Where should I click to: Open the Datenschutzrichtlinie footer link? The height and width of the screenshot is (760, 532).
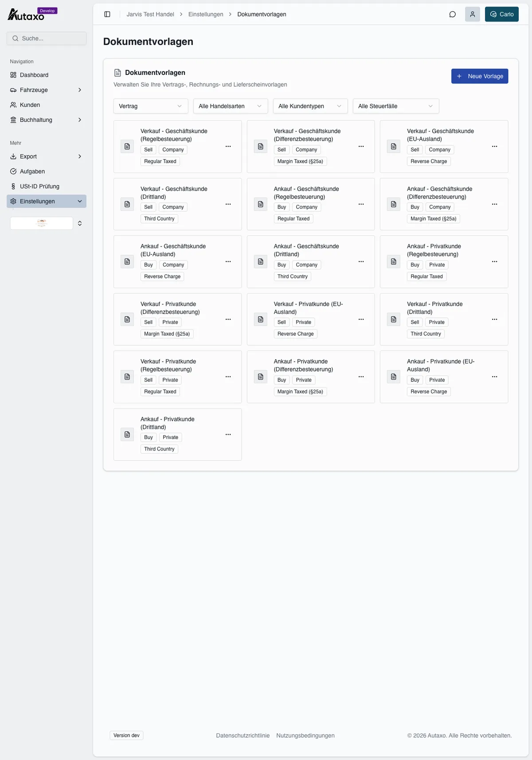click(x=243, y=736)
